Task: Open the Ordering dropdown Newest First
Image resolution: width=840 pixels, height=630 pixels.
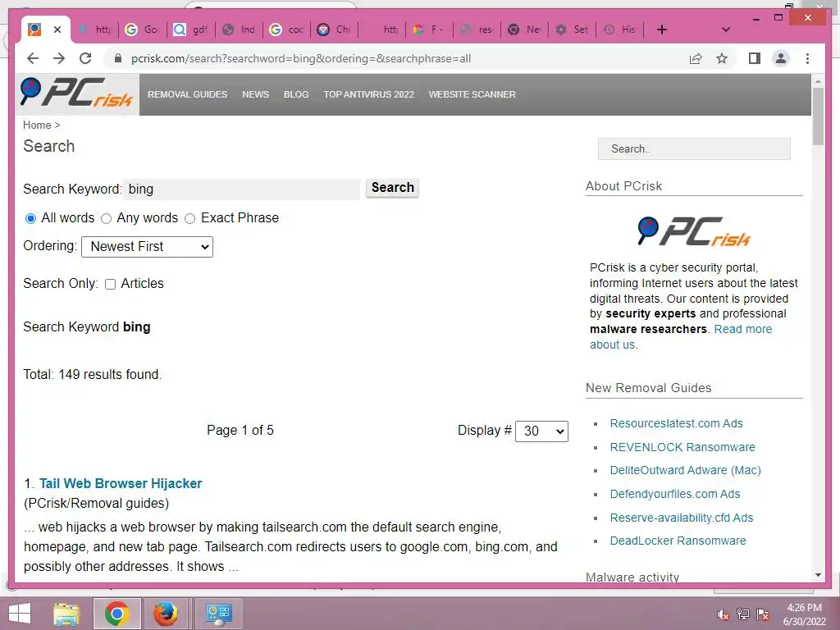Action: coord(147,246)
